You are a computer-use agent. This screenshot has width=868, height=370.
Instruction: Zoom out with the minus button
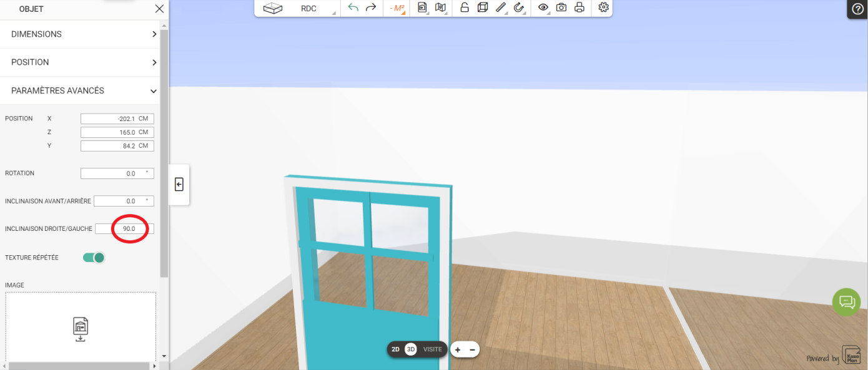(x=473, y=350)
